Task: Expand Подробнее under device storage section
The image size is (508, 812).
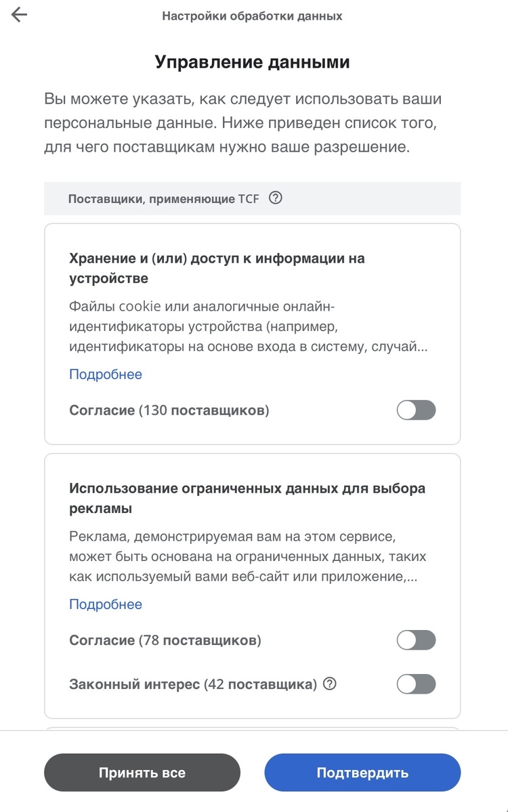Action: tap(106, 374)
